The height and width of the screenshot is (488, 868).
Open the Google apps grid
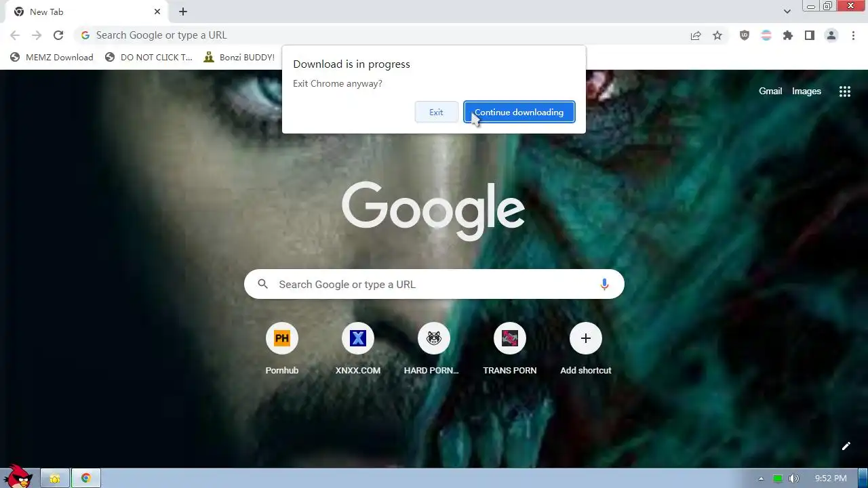845,91
